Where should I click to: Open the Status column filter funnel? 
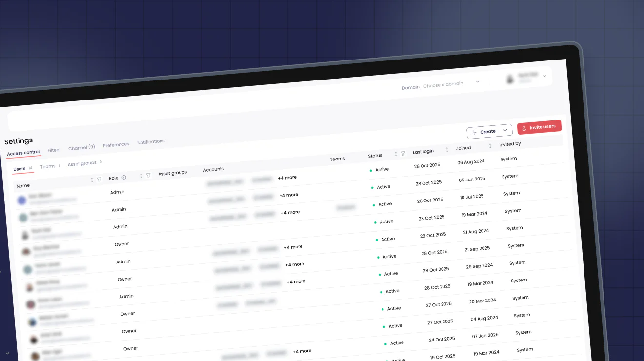403,154
